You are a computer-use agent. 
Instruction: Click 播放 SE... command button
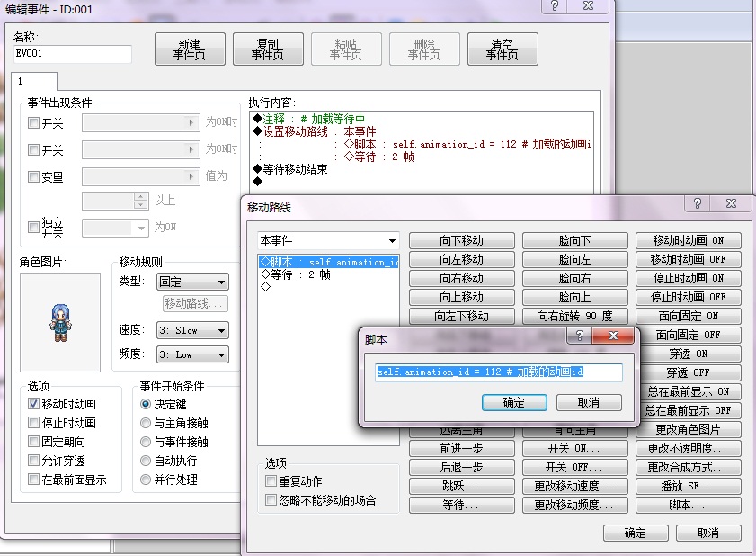tap(688, 486)
